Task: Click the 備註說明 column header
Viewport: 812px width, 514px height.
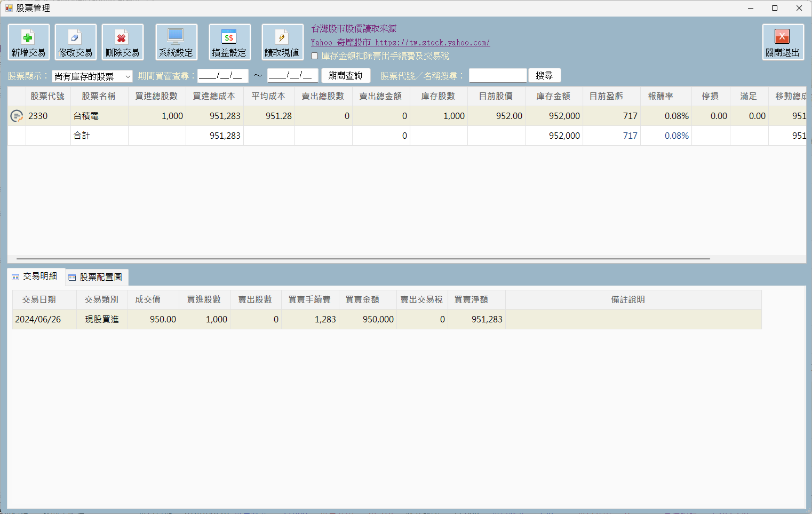Action: click(633, 300)
